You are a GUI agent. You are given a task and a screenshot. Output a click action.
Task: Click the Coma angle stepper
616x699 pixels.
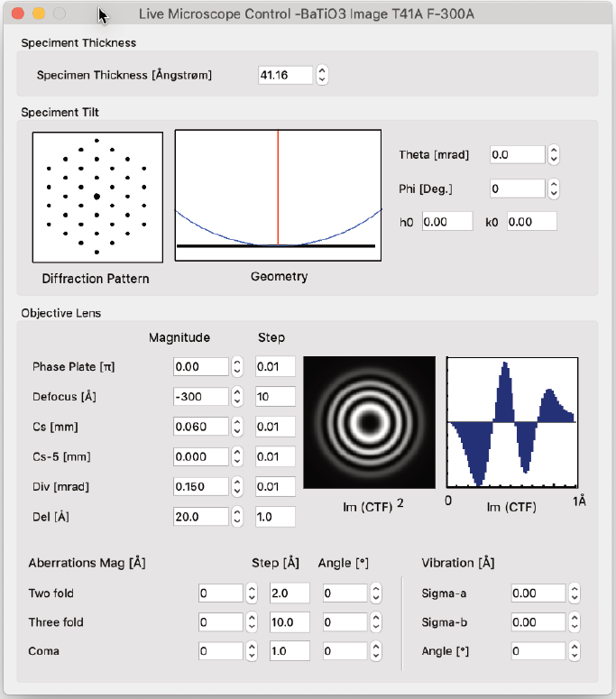click(x=375, y=651)
